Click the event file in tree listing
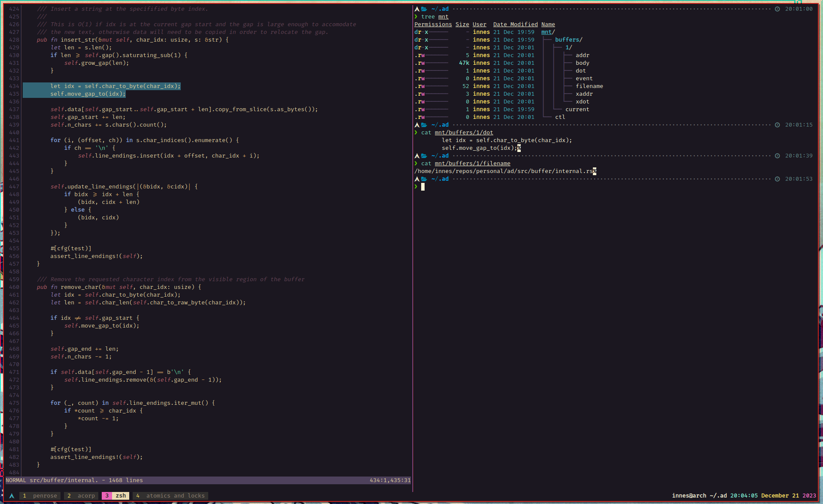Screen dimensions: 823x504 coord(584,79)
